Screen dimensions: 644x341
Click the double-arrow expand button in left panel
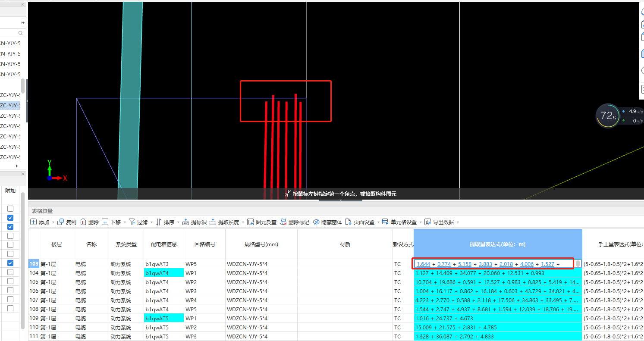(x=22, y=22)
